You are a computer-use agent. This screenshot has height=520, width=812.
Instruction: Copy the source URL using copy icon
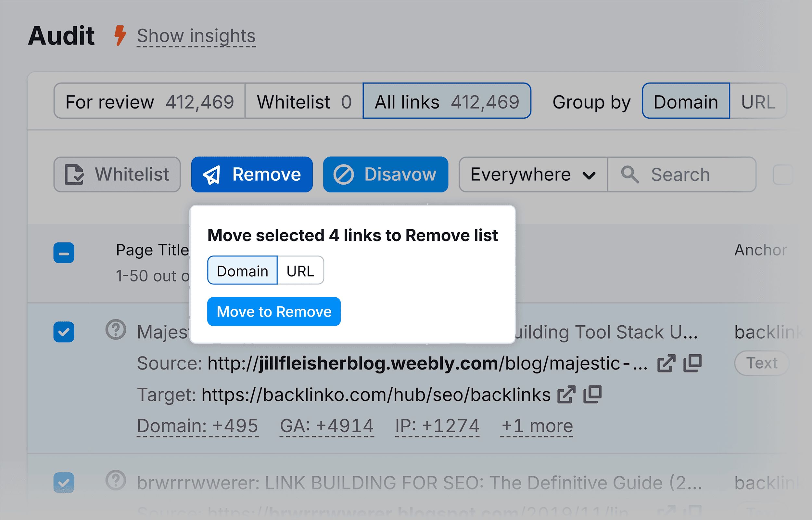coord(692,363)
